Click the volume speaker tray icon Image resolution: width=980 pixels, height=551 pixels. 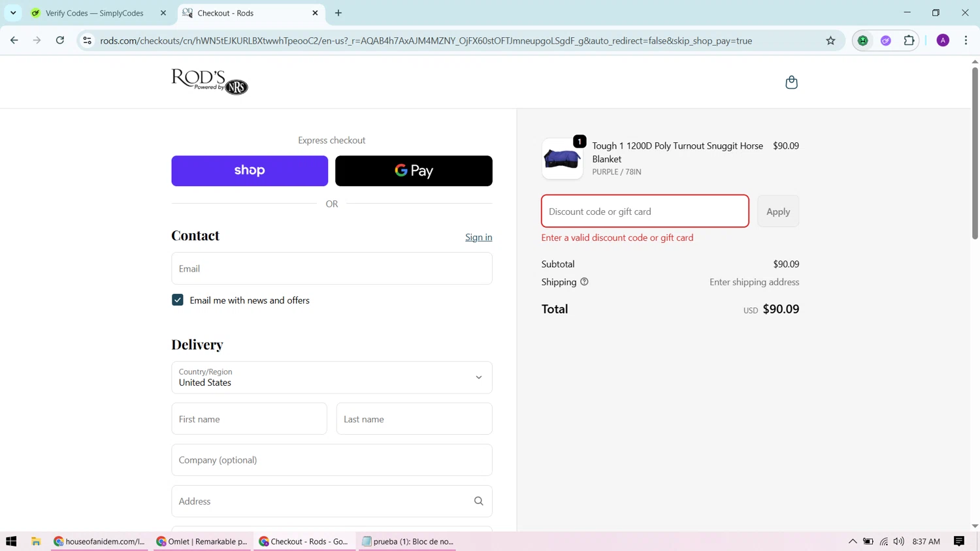coord(899,541)
